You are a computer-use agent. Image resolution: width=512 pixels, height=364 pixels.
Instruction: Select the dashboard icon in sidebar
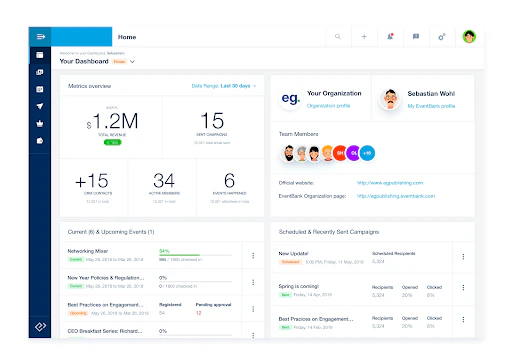[40, 55]
